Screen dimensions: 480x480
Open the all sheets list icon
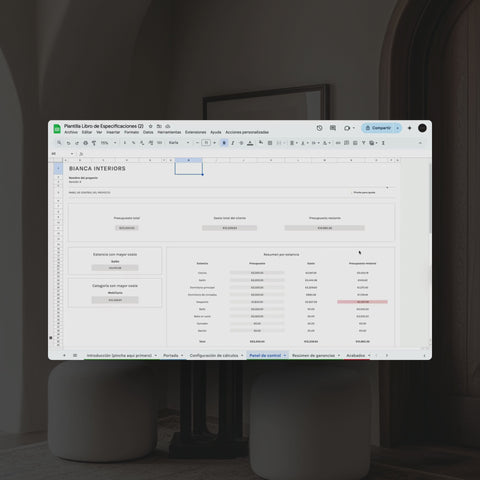[75, 355]
